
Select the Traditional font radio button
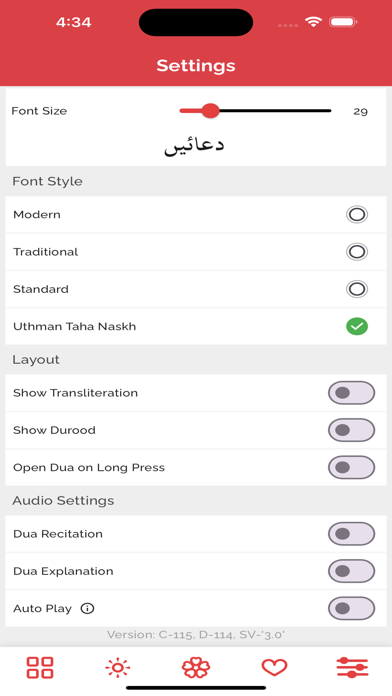(x=357, y=252)
